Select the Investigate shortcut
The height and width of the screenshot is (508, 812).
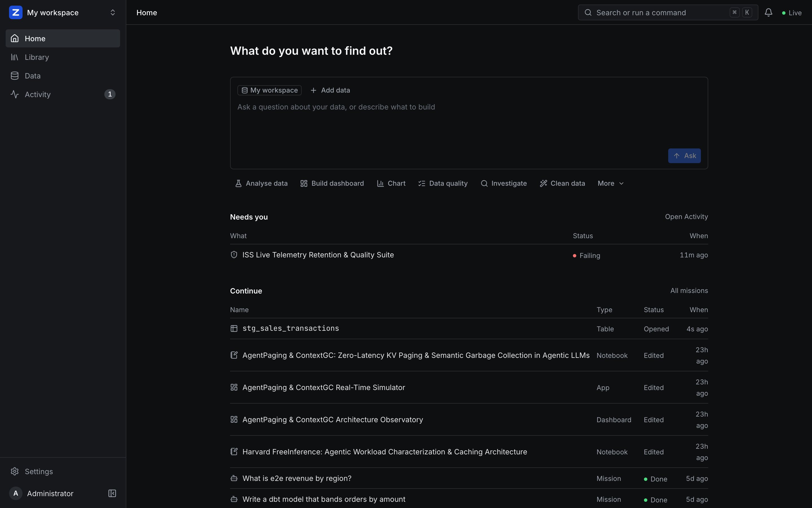[x=504, y=183]
